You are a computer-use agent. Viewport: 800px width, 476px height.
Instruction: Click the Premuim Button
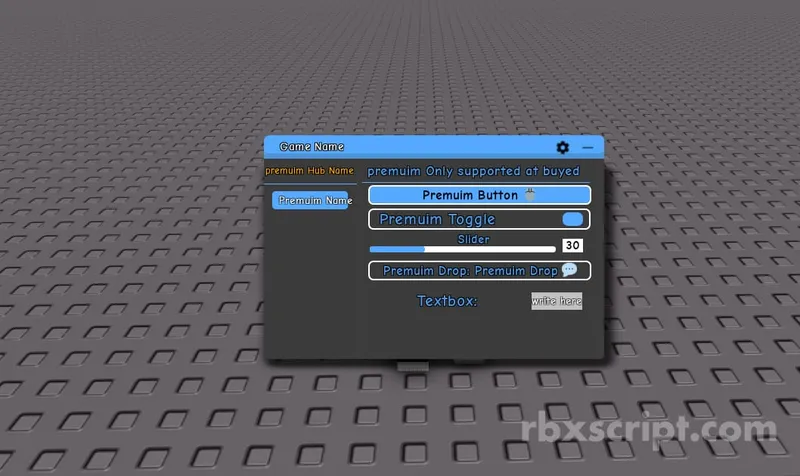point(479,195)
